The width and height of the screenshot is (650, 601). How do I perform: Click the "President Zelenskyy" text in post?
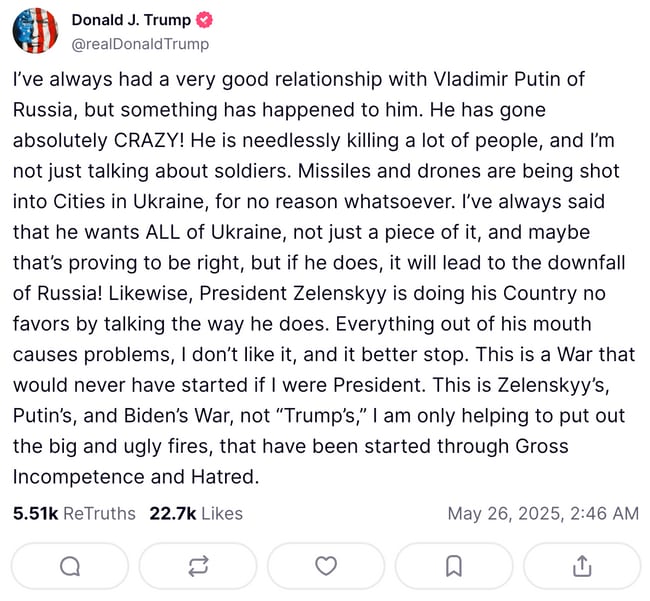tap(293, 293)
